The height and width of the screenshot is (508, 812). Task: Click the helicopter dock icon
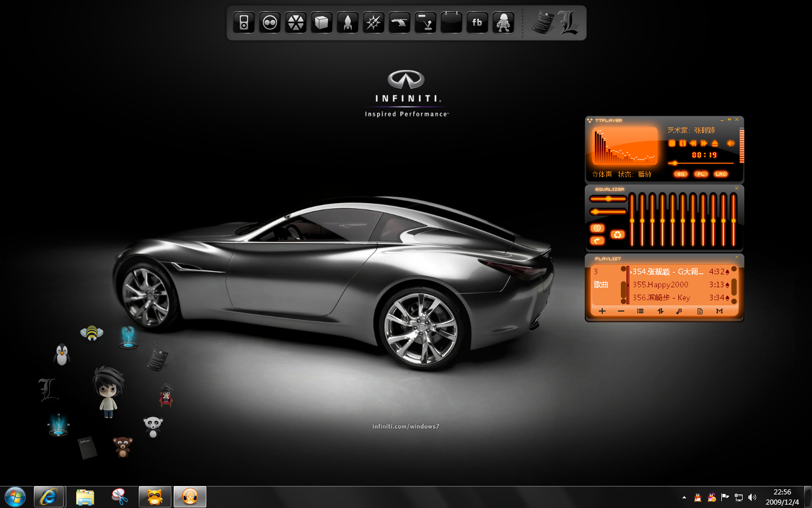[x=399, y=23]
